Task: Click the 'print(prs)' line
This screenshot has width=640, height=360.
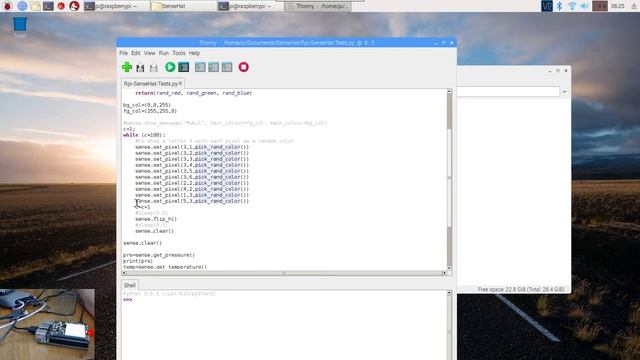Action: coord(138,261)
